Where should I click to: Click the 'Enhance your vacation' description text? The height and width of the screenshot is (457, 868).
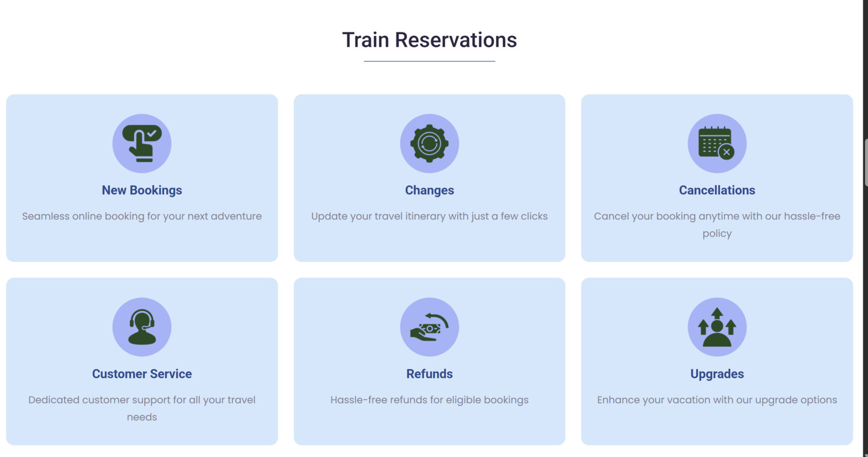point(717,400)
